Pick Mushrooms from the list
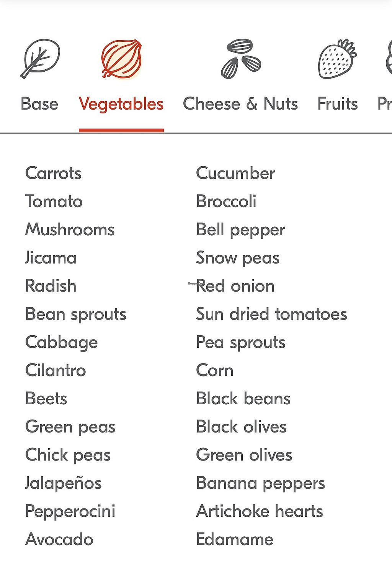 (x=70, y=229)
